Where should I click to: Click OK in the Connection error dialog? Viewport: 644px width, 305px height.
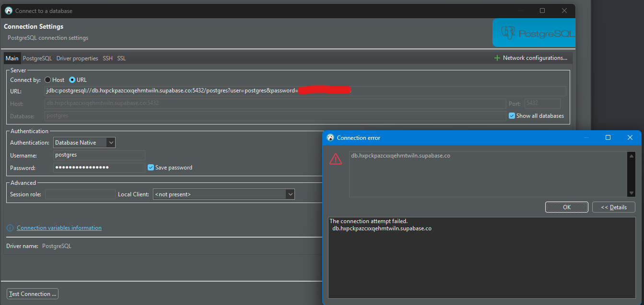tap(567, 207)
